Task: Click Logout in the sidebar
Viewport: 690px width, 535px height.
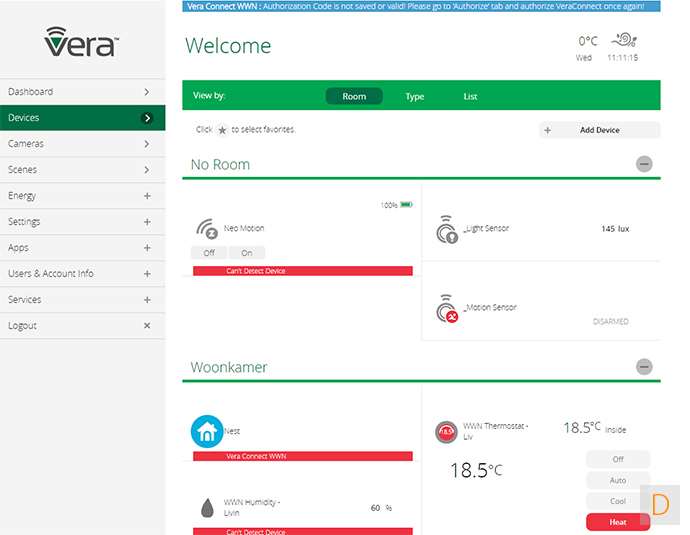Action: click(x=82, y=326)
